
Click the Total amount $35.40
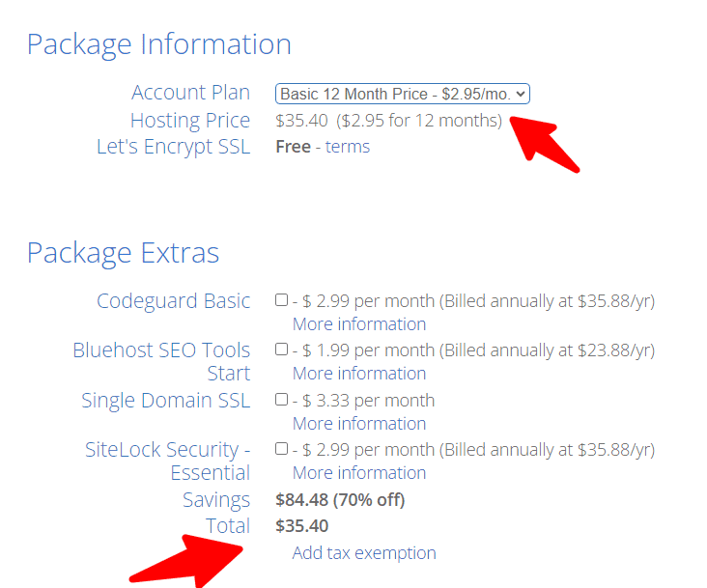[301, 526]
